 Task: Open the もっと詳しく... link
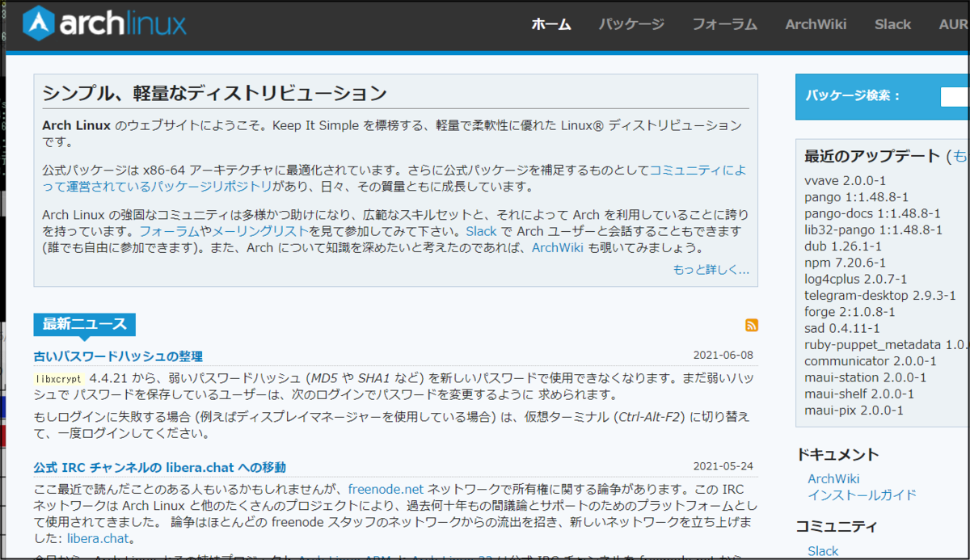click(x=711, y=270)
